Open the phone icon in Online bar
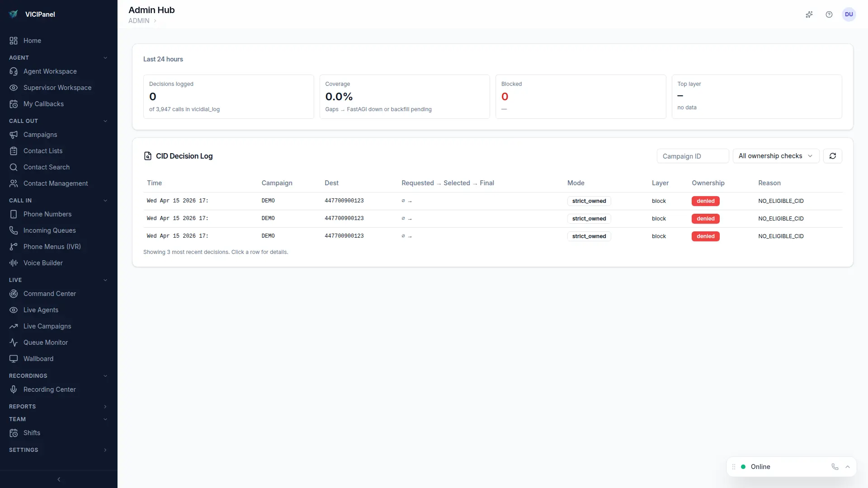Screen dimensions: 868x488 (x=835, y=467)
